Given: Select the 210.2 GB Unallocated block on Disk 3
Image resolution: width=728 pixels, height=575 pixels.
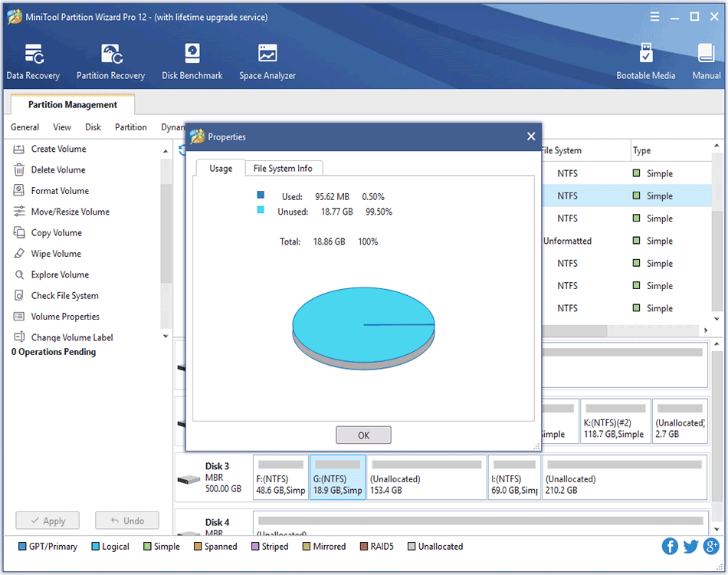Looking at the screenshot, I should point(625,478).
